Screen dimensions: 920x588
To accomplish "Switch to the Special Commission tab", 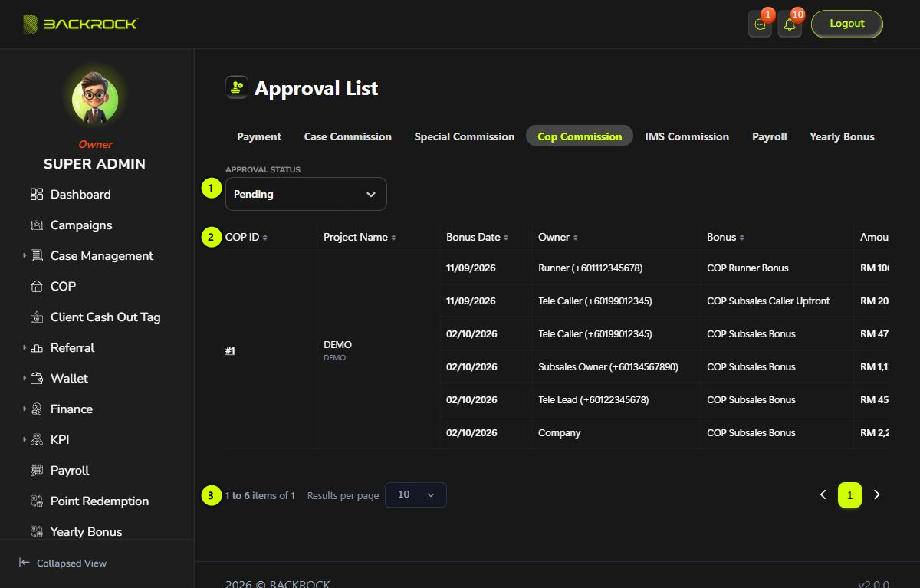I will (x=465, y=136).
